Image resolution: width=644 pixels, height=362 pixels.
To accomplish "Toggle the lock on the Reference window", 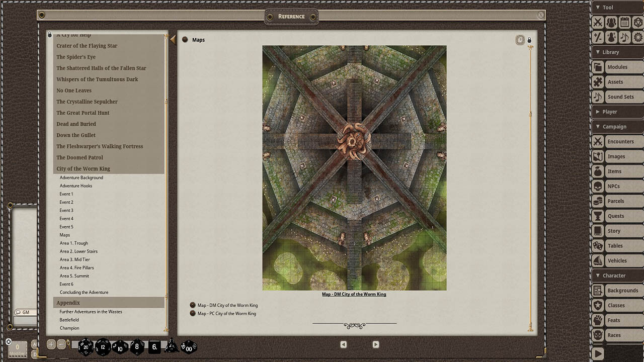I will tap(529, 39).
